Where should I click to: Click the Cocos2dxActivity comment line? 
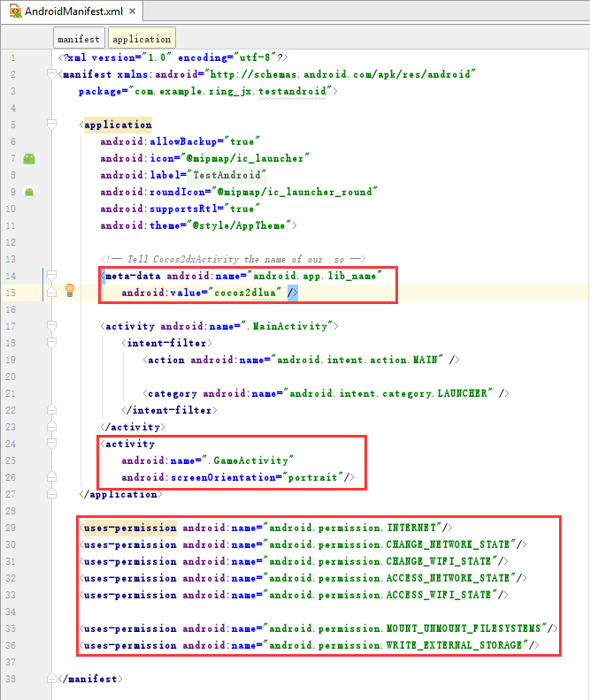(x=234, y=259)
